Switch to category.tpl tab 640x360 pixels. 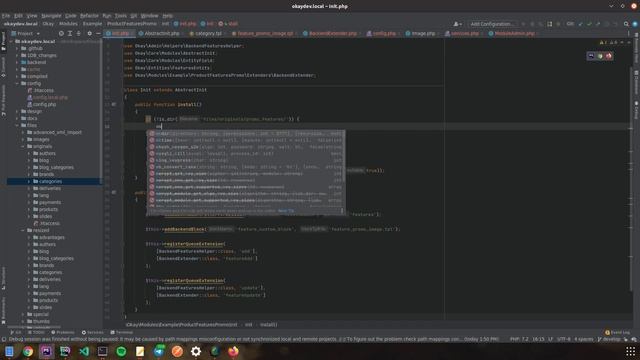(208, 33)
